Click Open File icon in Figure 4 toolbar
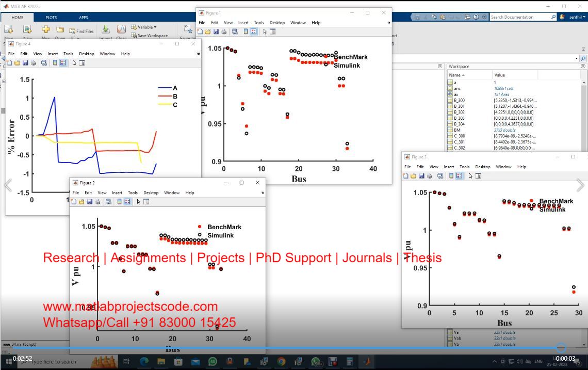588x370 pixels. pos(17,63)
